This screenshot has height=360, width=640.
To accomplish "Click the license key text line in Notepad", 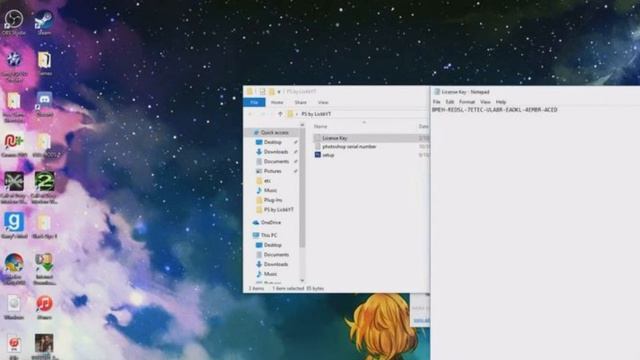I will coord(494,110).
